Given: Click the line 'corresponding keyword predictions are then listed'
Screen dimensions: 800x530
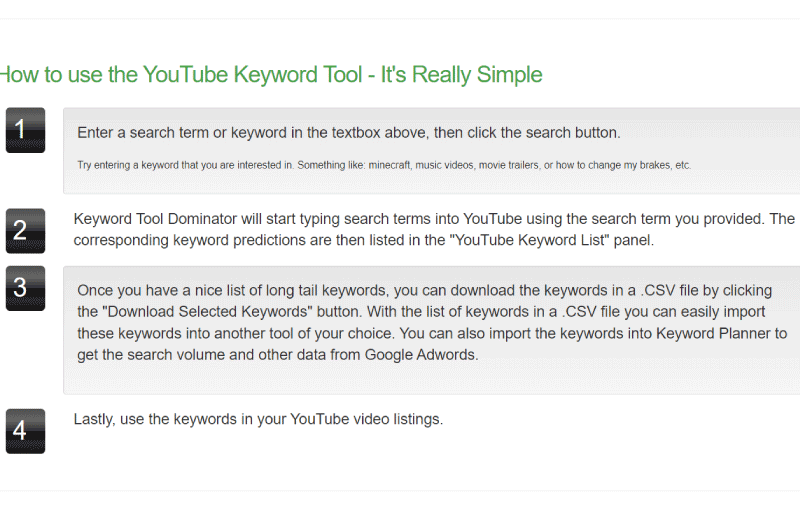Looking at the screenshot, I should tap(364, 240).
